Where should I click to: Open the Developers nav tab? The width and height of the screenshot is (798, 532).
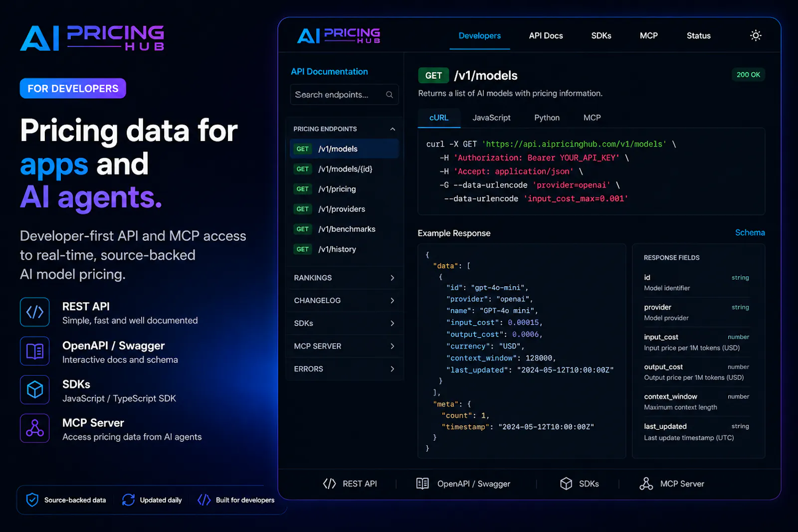[480, 36]
